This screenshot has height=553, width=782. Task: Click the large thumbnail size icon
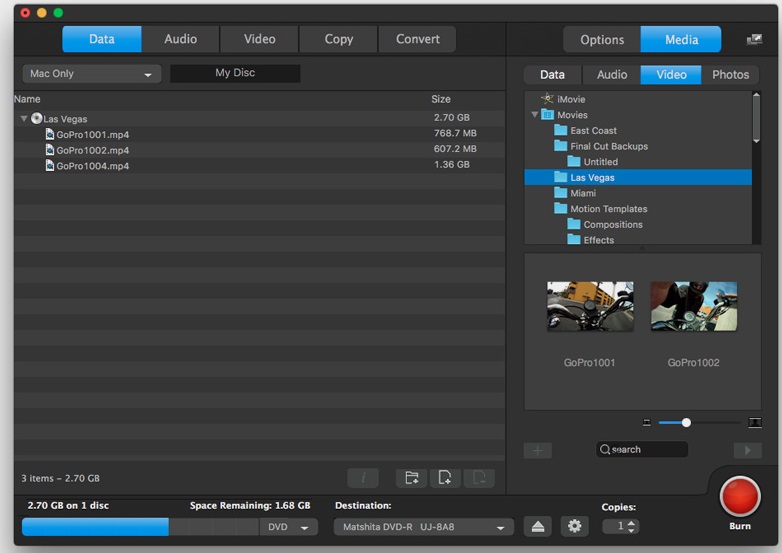point(755,423)
